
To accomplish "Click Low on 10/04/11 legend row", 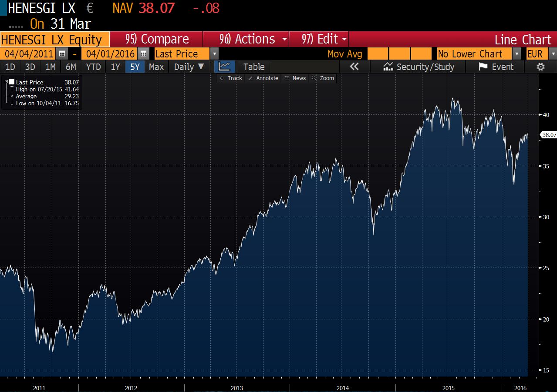I will click(x=44, y=103).
